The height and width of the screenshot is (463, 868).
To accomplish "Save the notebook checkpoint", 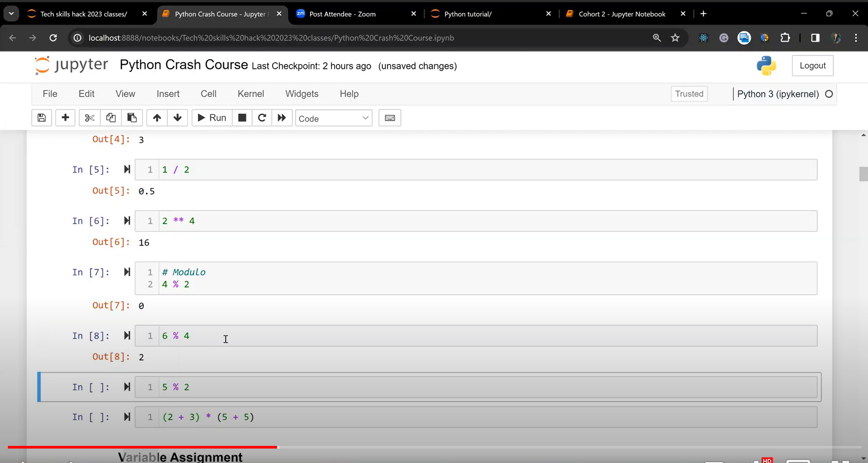I will point(41,118).
